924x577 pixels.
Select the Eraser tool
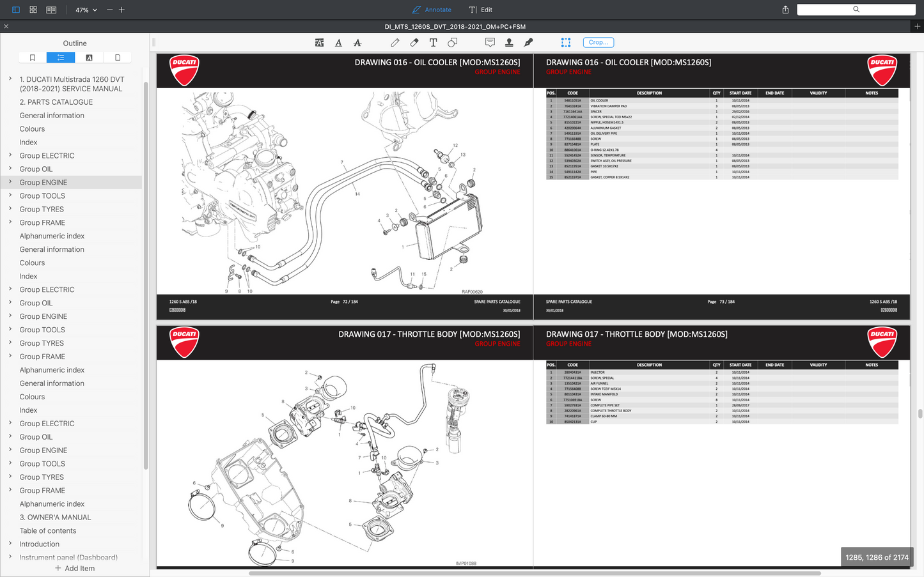point(414,42)
